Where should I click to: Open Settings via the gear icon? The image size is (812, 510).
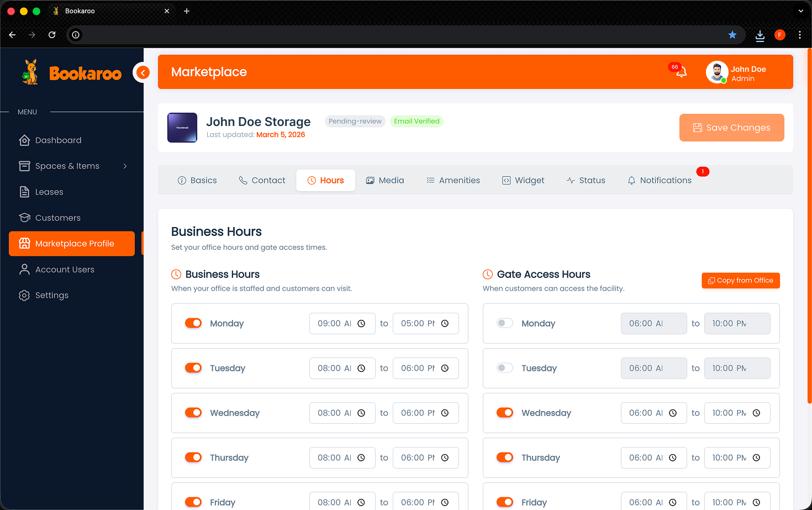click(x=24, y=295)
